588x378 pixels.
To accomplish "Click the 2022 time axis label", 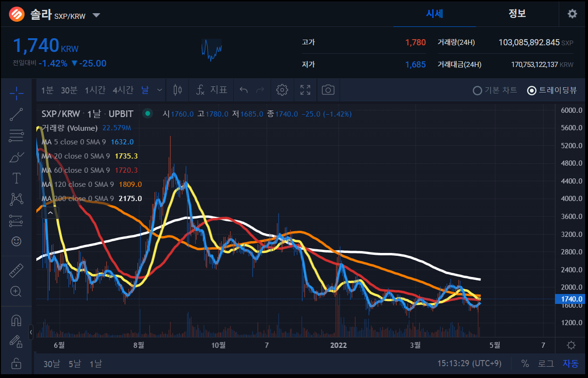I will [x=338, y=345].
